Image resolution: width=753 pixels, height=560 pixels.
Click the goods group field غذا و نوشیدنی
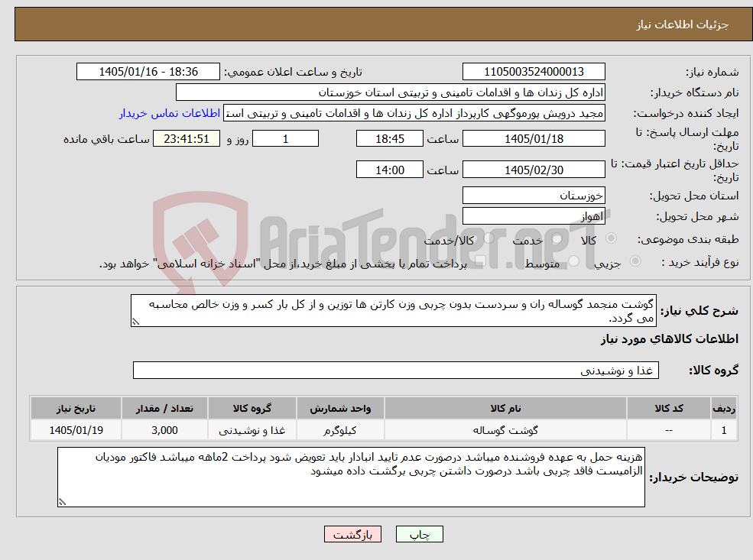pos(396,370)
